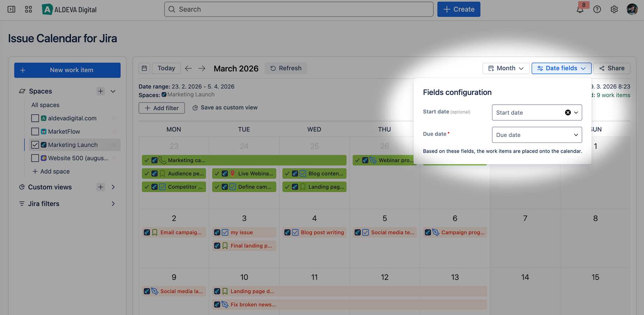Click the ALDEVA Digital logo
Screen dimensions: 644x315
point(69,9)
